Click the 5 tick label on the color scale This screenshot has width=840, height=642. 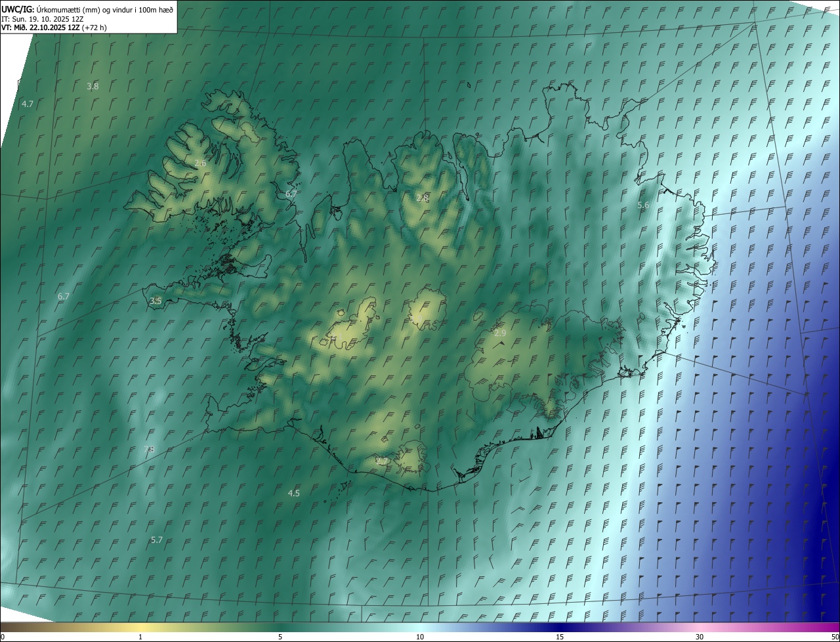pos(280,637)
